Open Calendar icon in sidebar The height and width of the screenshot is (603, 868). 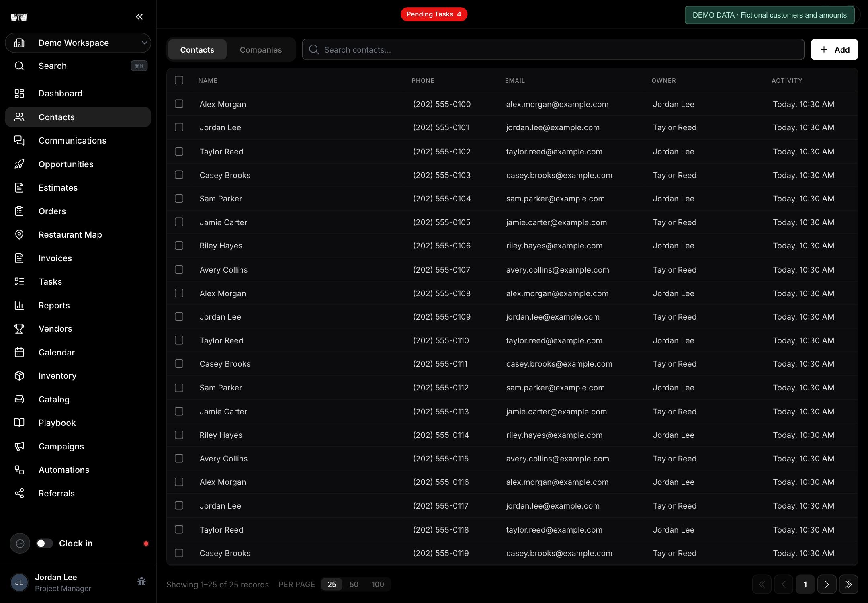(x=19, y=353)
